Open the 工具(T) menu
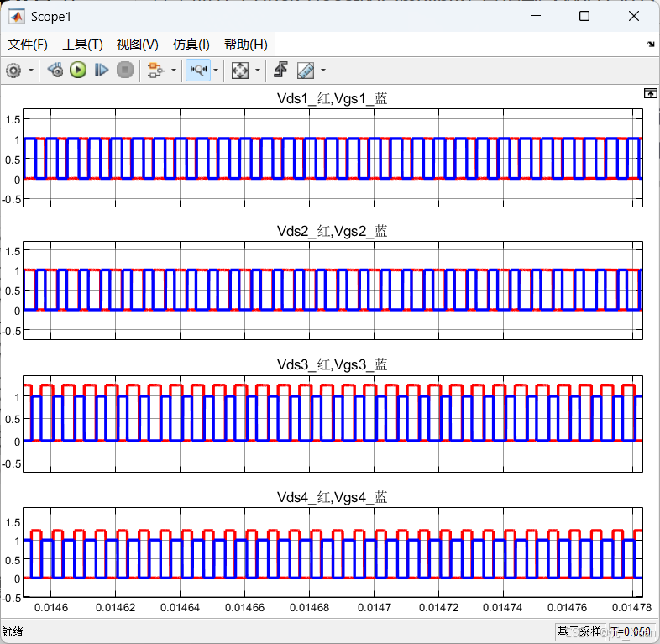The width and height of the screenshot is (660, 644). click(82, 45)
